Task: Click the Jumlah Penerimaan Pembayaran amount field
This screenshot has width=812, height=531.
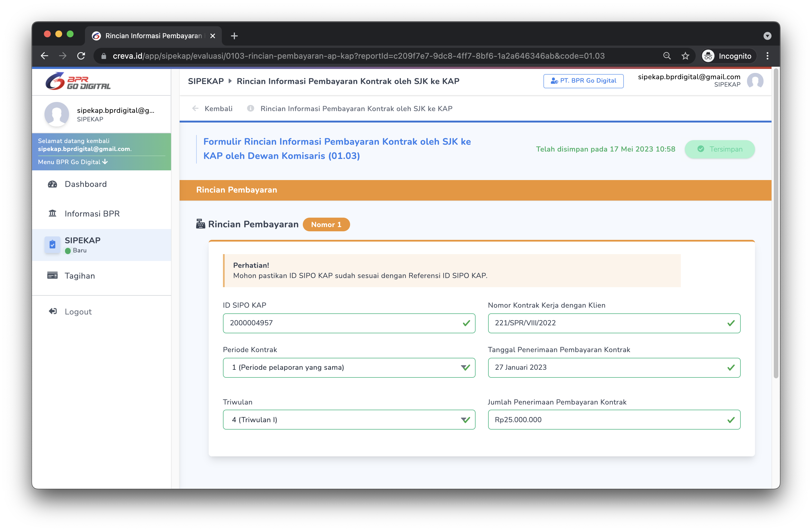Action: point(614,419)
